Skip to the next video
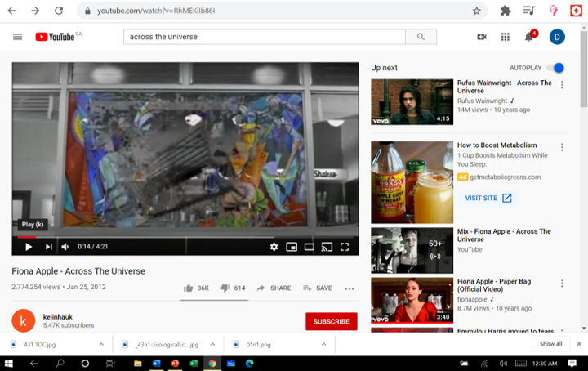588x371 pixels. coord(48,247)
